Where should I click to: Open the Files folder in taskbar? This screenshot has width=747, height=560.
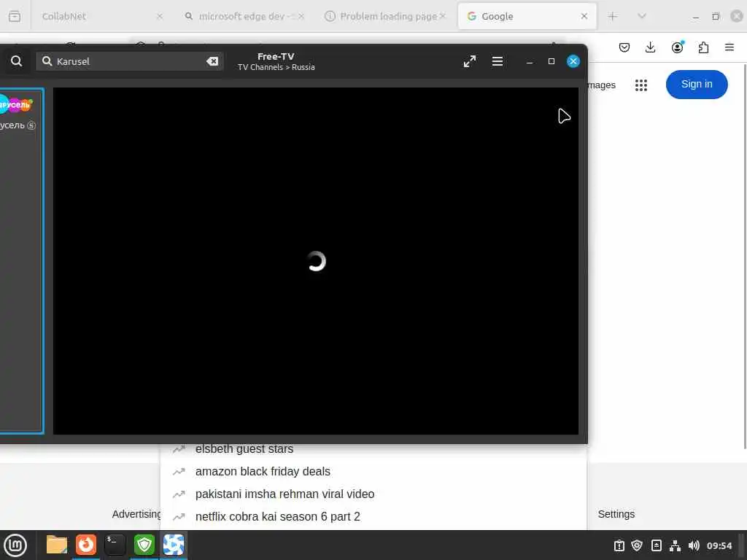click(57, 545)
